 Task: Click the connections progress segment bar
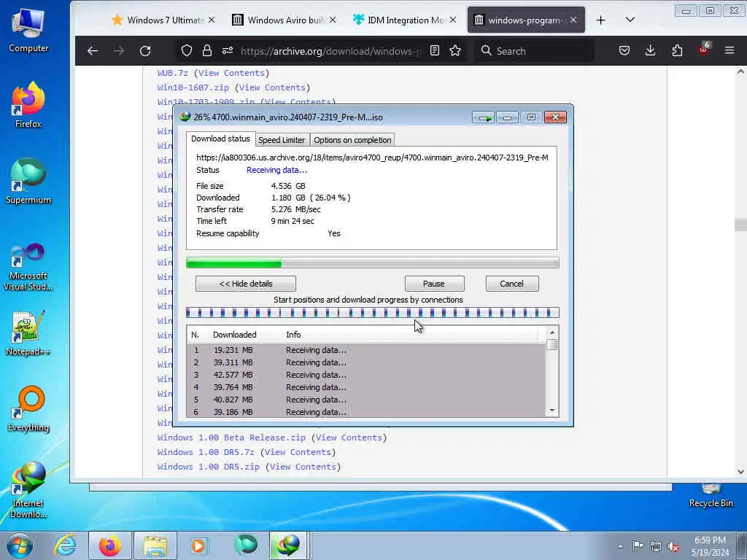point(373,312)
